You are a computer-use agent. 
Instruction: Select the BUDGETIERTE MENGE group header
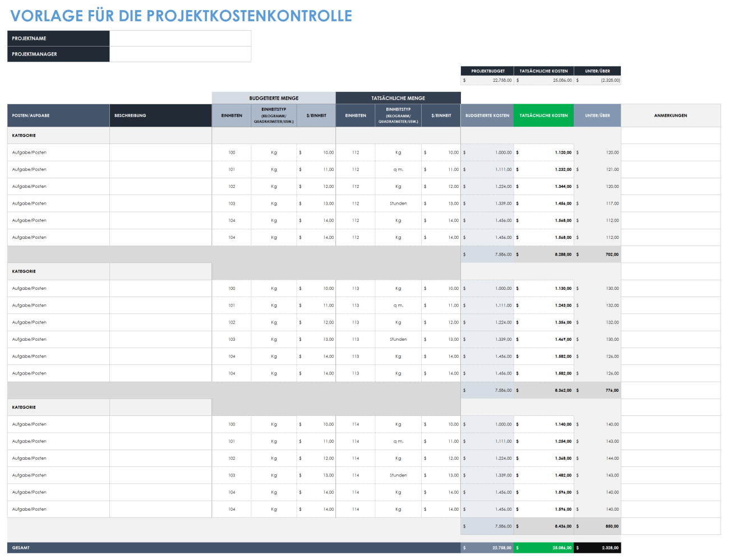tap(274, 98)
